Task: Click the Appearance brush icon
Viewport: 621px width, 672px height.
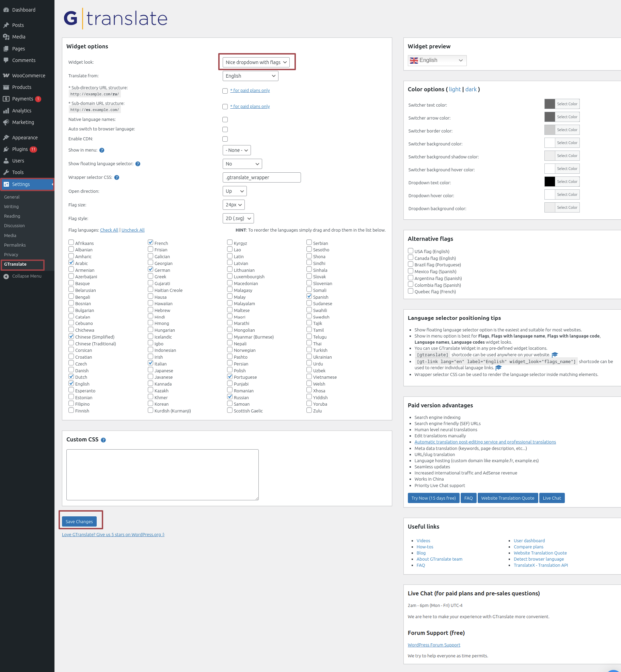Action: pyautogui.click(x=6, y=138)
